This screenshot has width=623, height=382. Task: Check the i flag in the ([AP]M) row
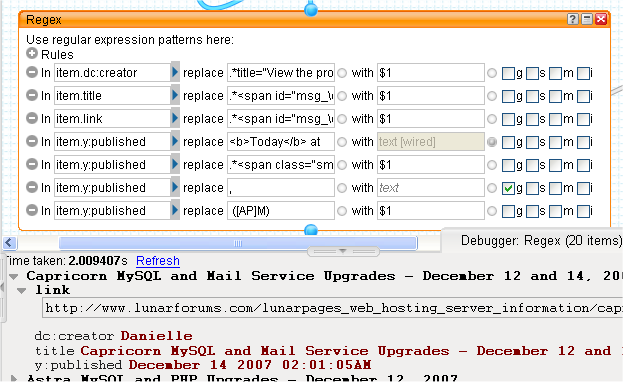tap(583, 211)
